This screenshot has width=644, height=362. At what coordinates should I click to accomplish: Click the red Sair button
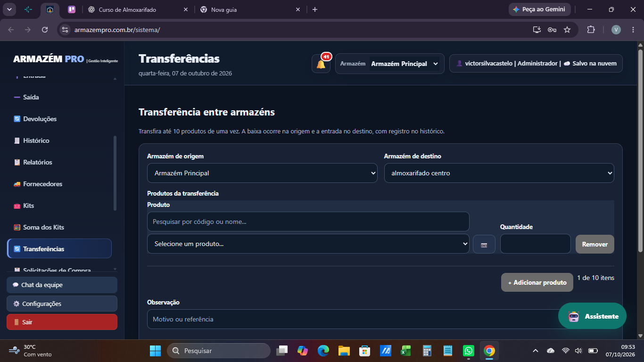(x=62, y=322)
